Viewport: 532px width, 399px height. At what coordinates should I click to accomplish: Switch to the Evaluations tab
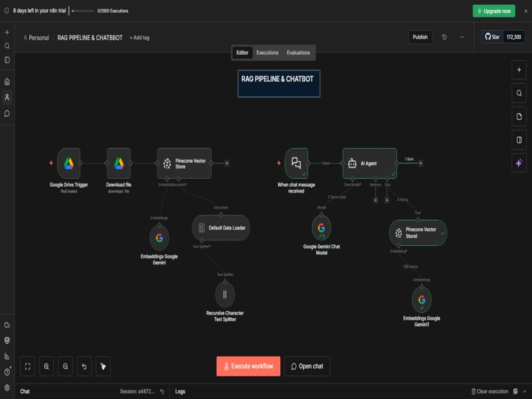coord(298,53)
